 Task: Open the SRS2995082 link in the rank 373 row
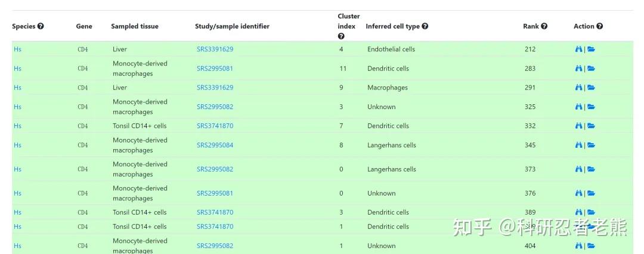coord(215,169)
